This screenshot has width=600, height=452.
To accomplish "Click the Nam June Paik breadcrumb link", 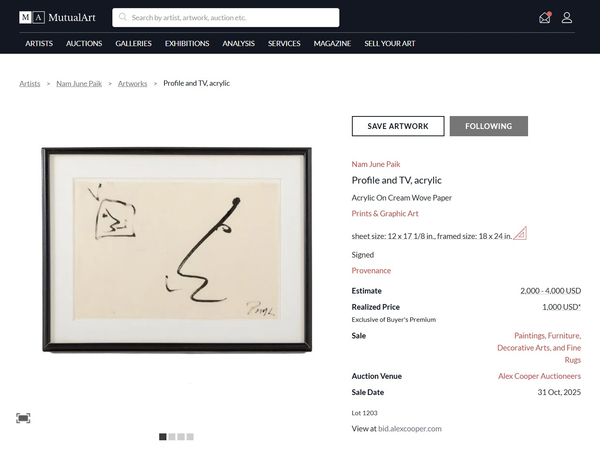I will pos(79,83).
